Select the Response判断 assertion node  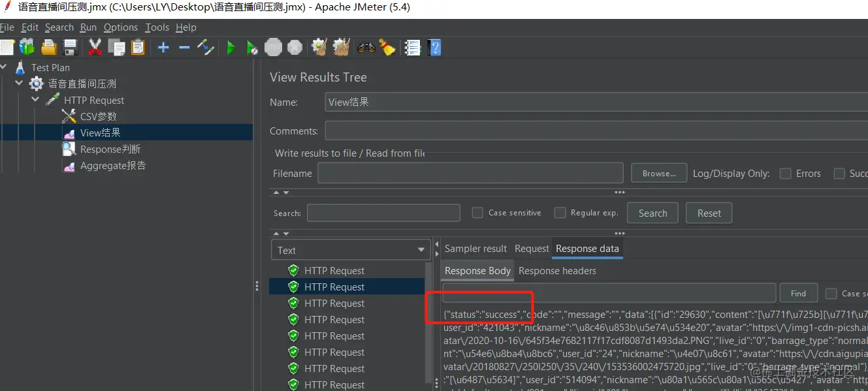click(110, 149)
